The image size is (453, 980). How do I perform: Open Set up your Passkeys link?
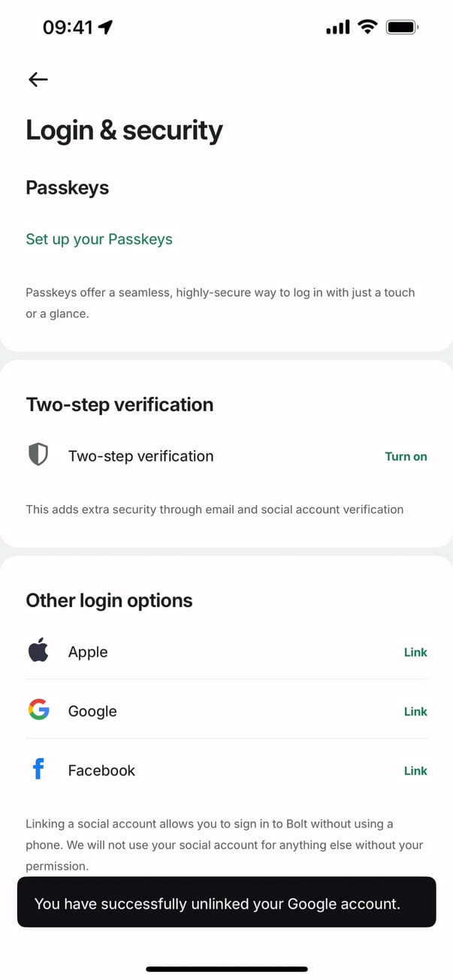[x=99, y=239]
